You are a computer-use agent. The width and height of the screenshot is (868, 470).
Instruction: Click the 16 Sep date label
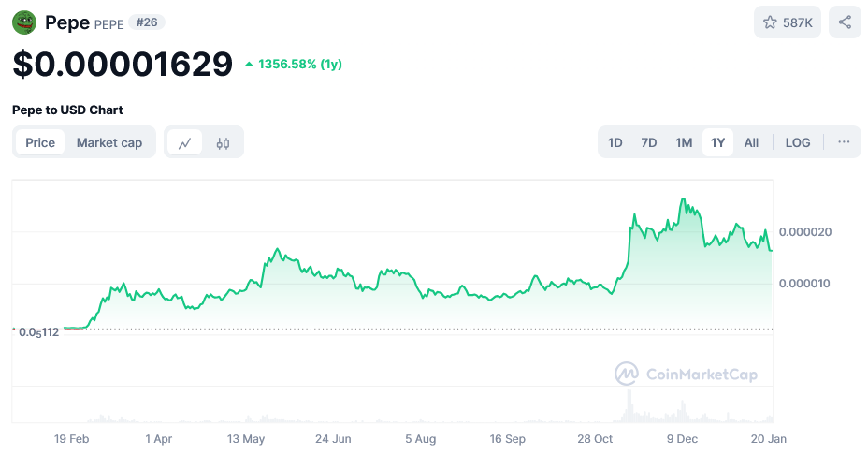(x=507, y=439)
